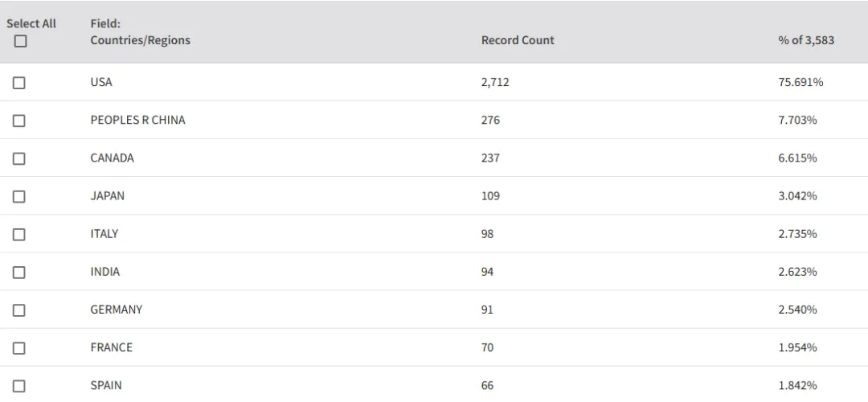This screenshot has width=868, height=402.
Task: Click the Select All label text
Action: (x=31, y=24)
